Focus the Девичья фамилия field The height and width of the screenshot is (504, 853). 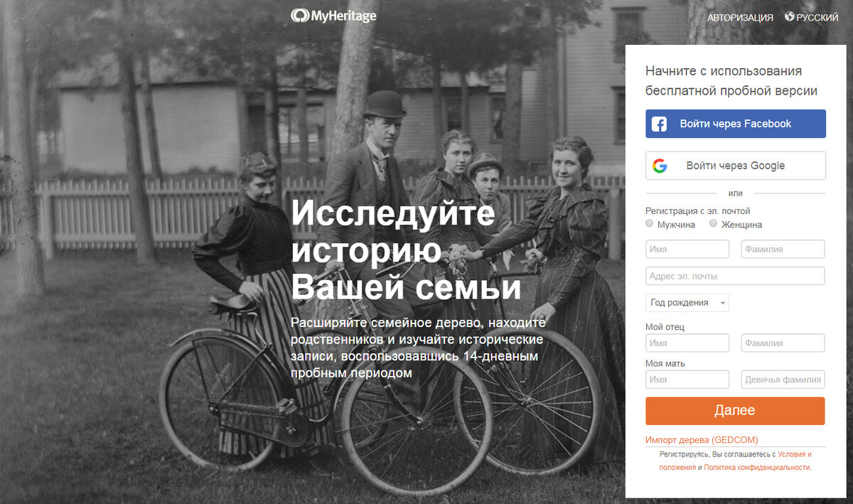pos(783,379)
